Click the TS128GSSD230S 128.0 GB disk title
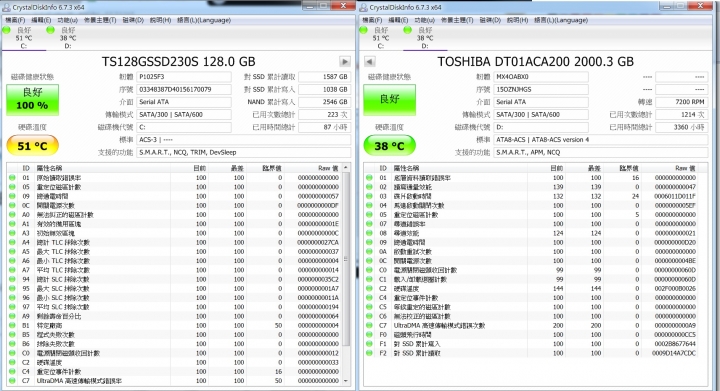 coord(178,61)
